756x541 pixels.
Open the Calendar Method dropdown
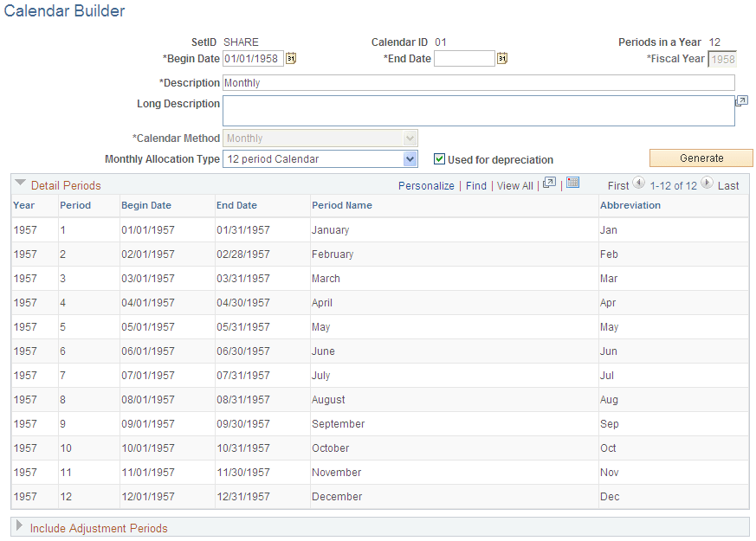click(410, 138)
